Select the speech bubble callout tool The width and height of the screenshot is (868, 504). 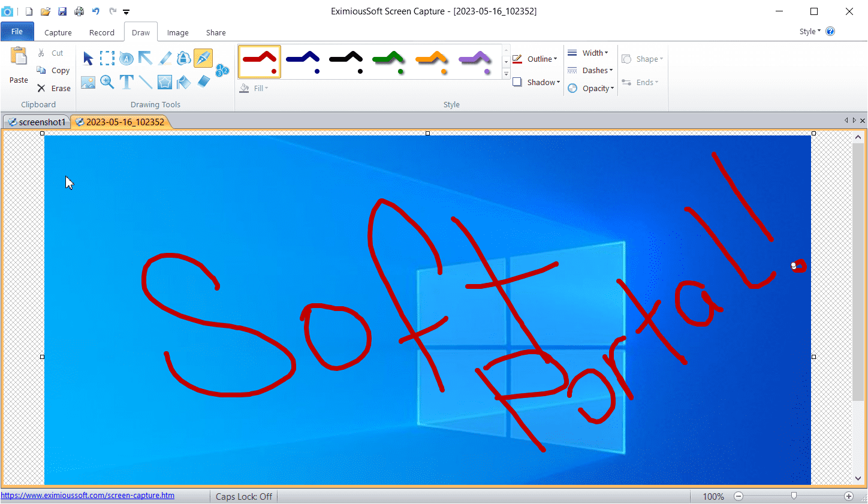coord(126,58)
